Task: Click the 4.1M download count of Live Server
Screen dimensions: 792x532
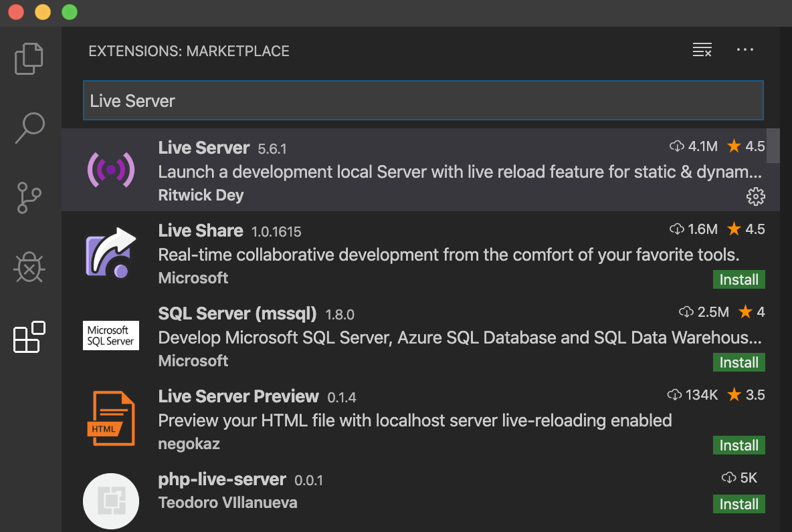Action: coord(694,146)
